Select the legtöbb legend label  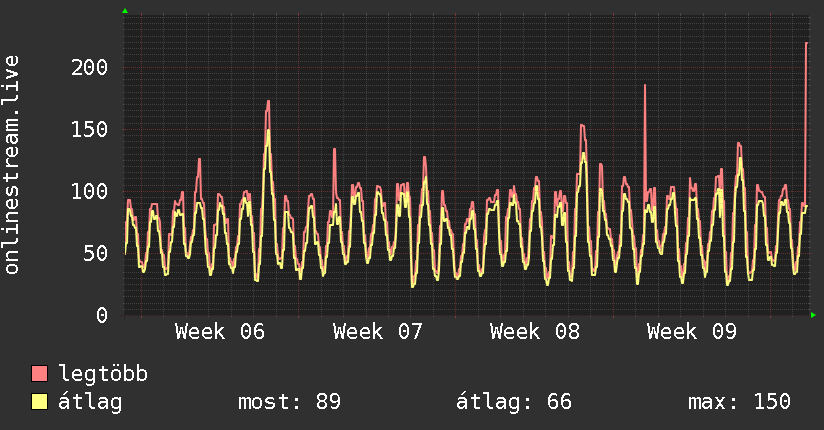point(103,374)
